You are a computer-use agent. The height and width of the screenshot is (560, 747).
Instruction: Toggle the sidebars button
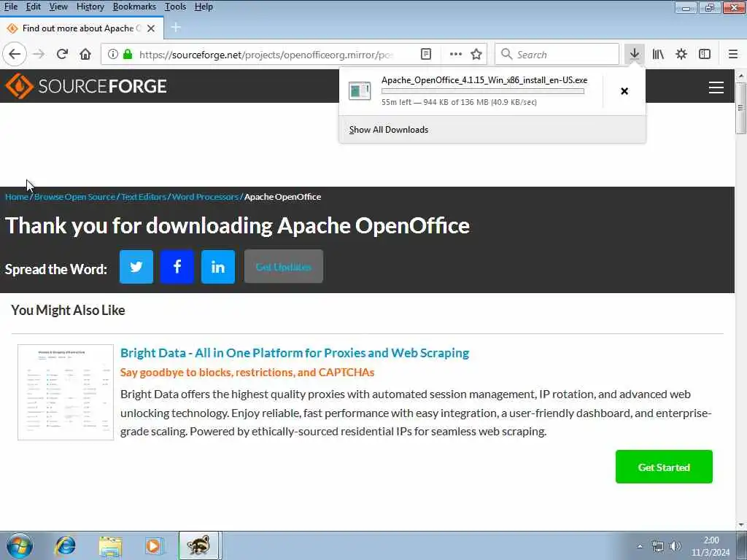(705, 54)
